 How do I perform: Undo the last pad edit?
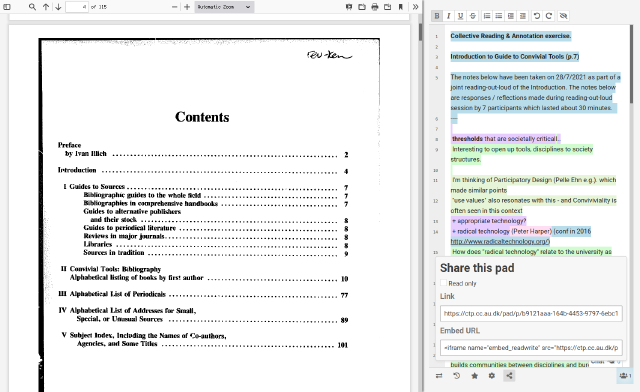537,16
